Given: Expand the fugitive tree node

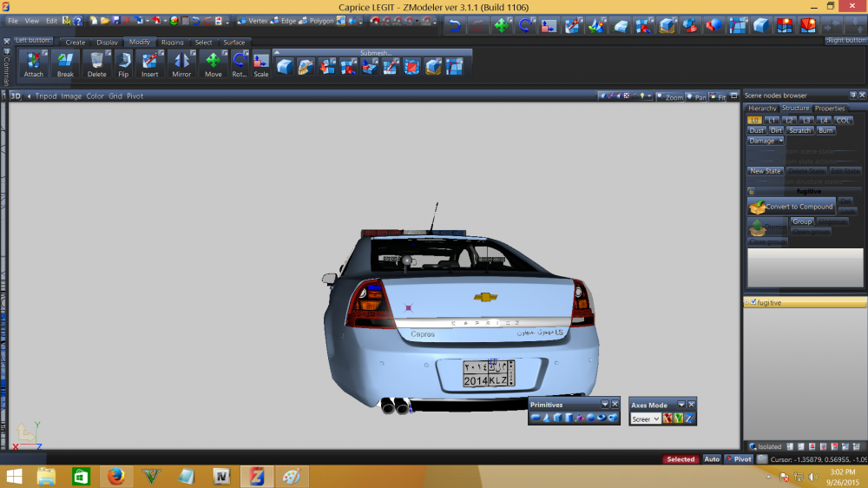Looking at the screenshot, I should pyautogui.click(x=746, y=302).
